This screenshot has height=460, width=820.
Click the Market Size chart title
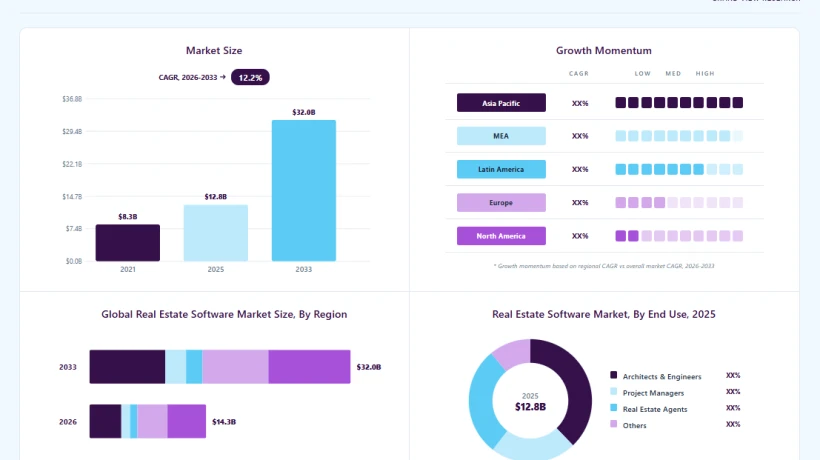[x=214, y=51]
